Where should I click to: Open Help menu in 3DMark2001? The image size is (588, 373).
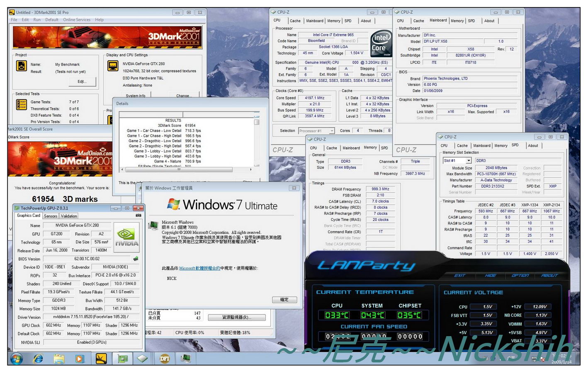tap(99, 20)
